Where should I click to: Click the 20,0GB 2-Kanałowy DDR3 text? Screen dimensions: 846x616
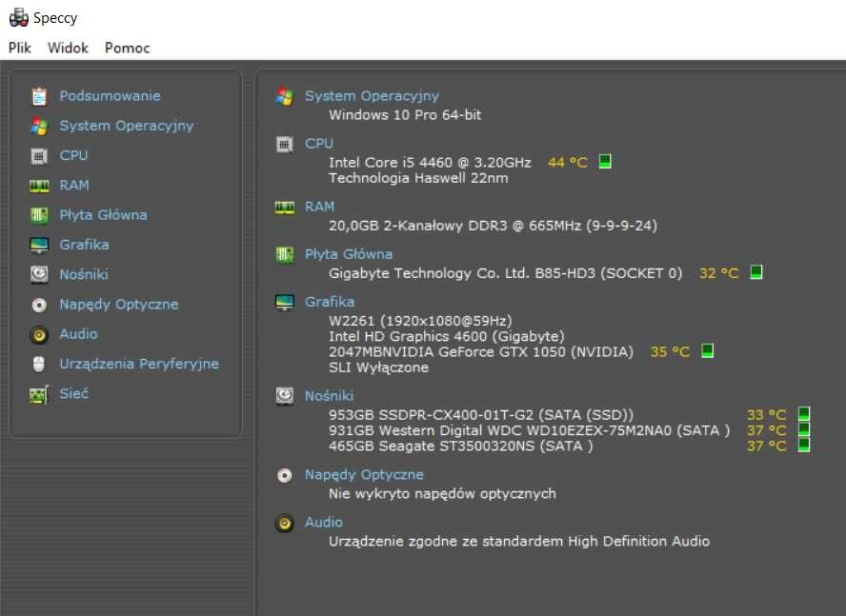(x=493, y=226)
